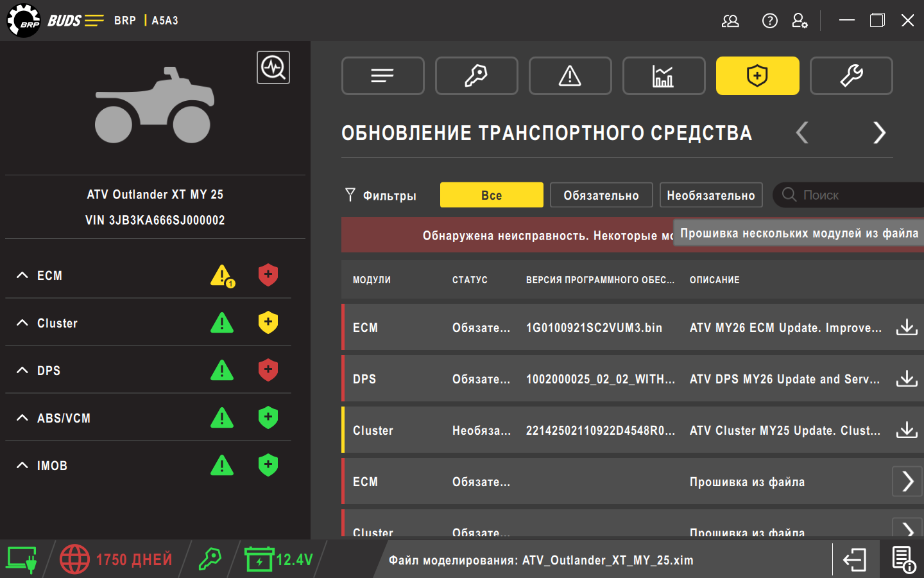Click the DPS green warning triangle

coord(222,370)
